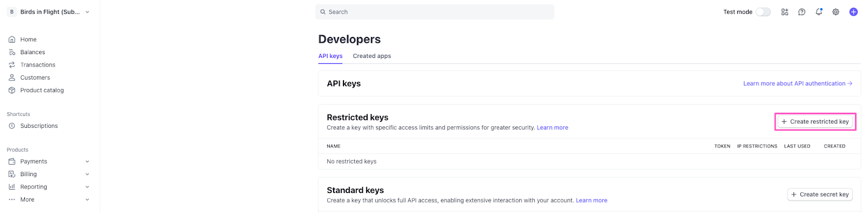This screenshot has width=868, height=213.
Task: Open the settings gear icon
Action: [836, 12]
